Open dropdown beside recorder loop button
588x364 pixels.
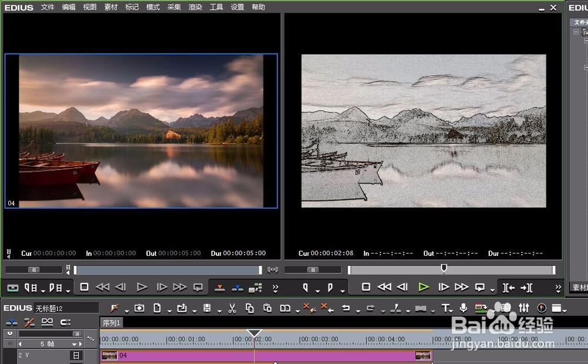[492, 291]
